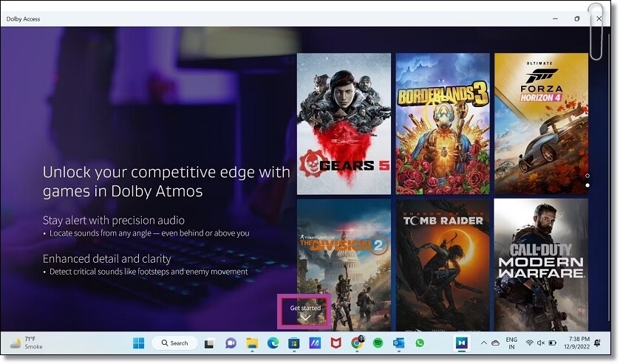Click 'Enhanced detail and clarity' text
The image size is (620, 364).
point(106,258)
